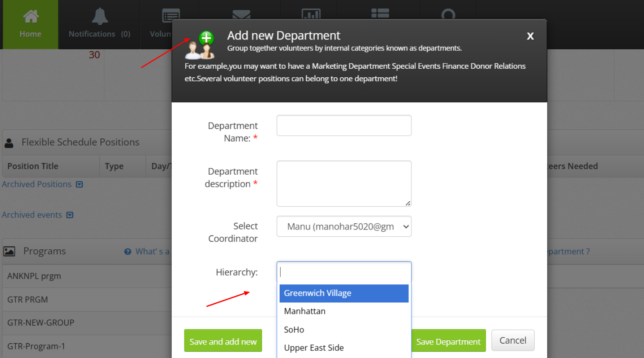Click the Flexible Schedule Positions person icon

[9, 143]
